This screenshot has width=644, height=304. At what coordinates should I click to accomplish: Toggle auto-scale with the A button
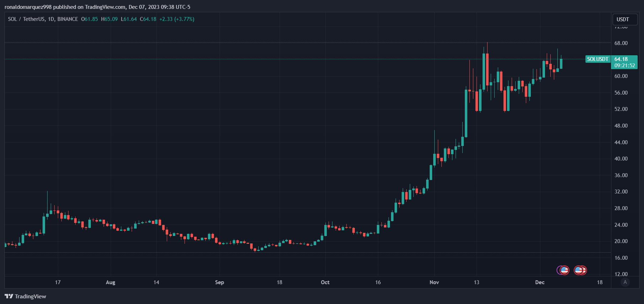pos(625,282)
